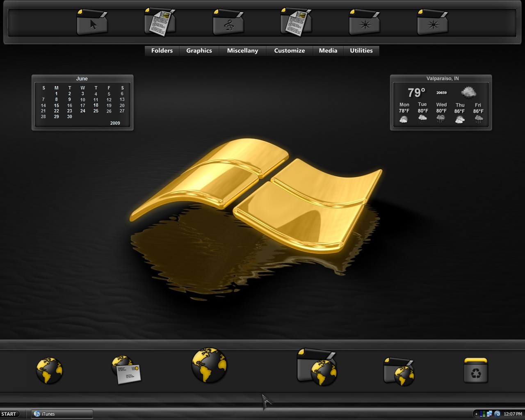Click the Valparaiso, IN location title
Screen dimensions: 525x420
(443, 78)
